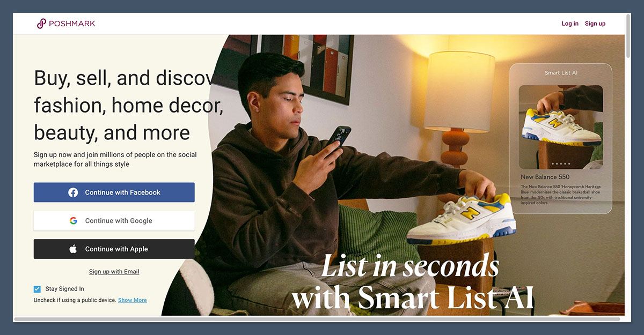Image resolution: width=644 pixels, height=335 pixels.
Task: Select Continue with Apple
Action: (x=114, y=249)
